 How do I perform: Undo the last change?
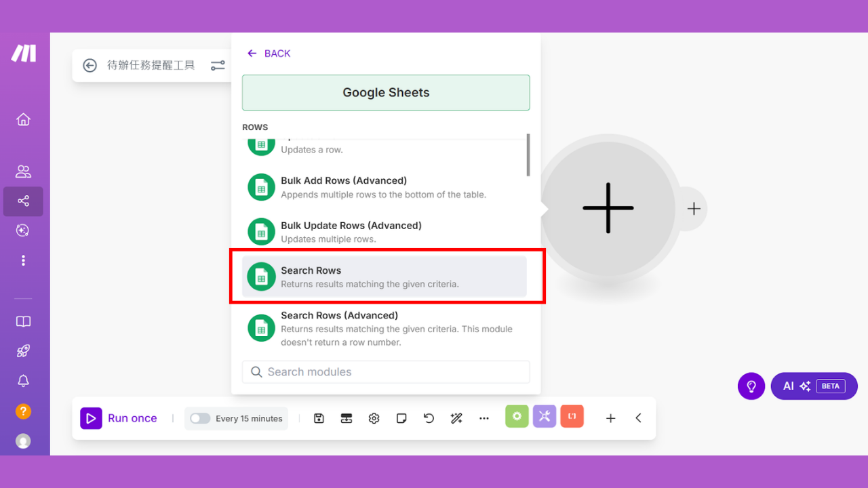pyautogui.click(x=429, y=418)
